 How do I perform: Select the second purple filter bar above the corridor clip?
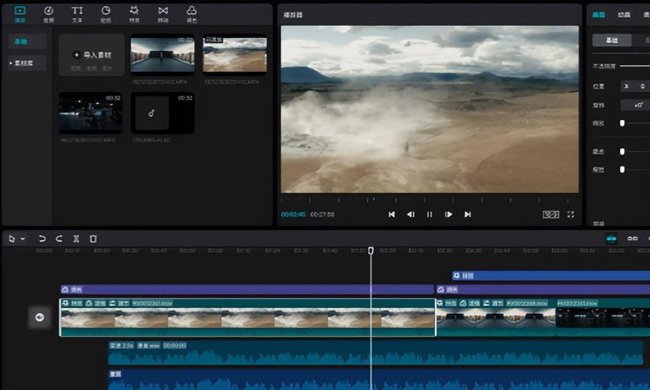point(543,289)
